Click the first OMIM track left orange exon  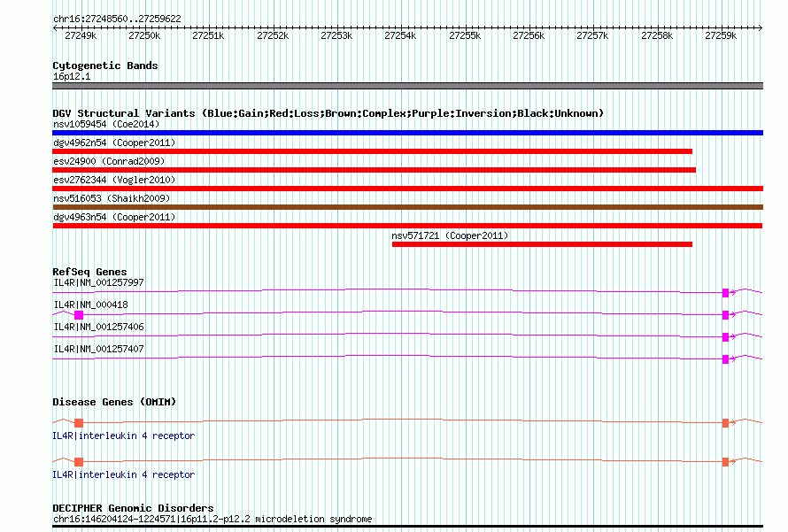coord(79,423)
